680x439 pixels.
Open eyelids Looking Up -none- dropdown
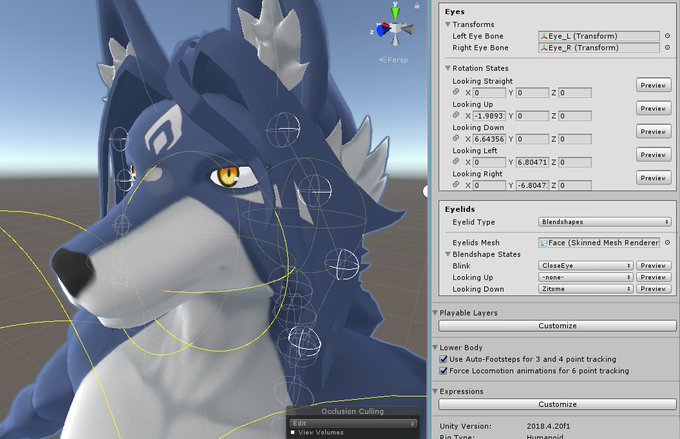[x=585, y=277]
